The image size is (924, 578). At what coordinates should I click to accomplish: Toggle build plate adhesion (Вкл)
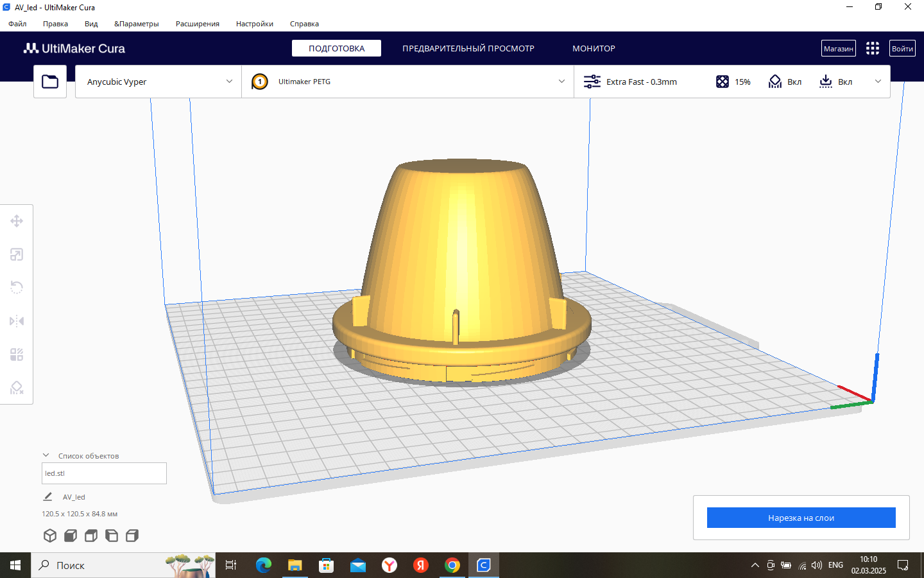coord(835,82)
